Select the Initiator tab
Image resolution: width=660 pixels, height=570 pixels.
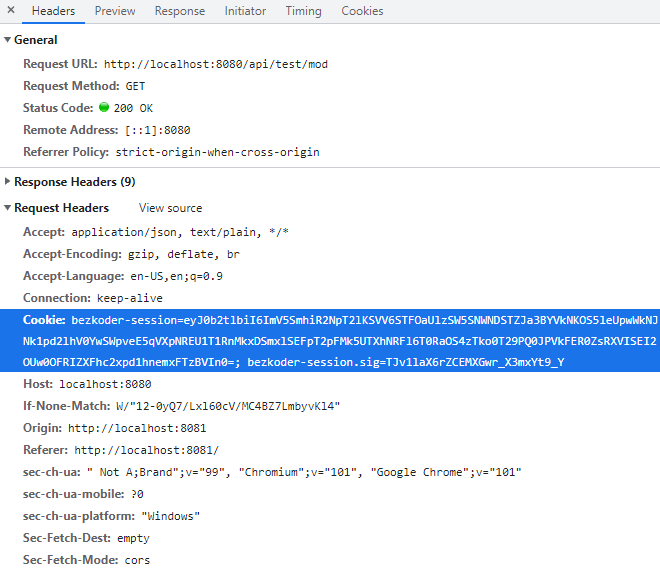(245, 11)
